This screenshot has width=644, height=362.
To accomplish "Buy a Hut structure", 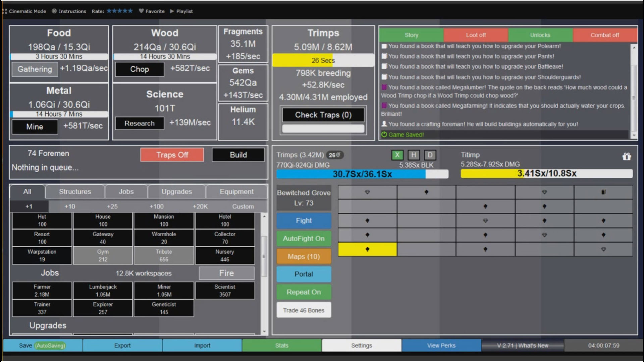I will 42,221.
